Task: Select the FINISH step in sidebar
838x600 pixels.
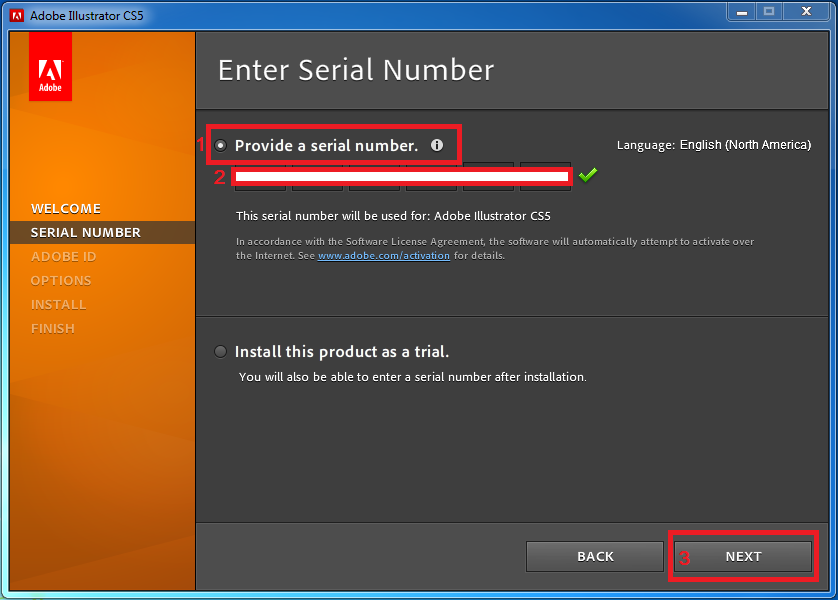Action: (x=52, y=329)
